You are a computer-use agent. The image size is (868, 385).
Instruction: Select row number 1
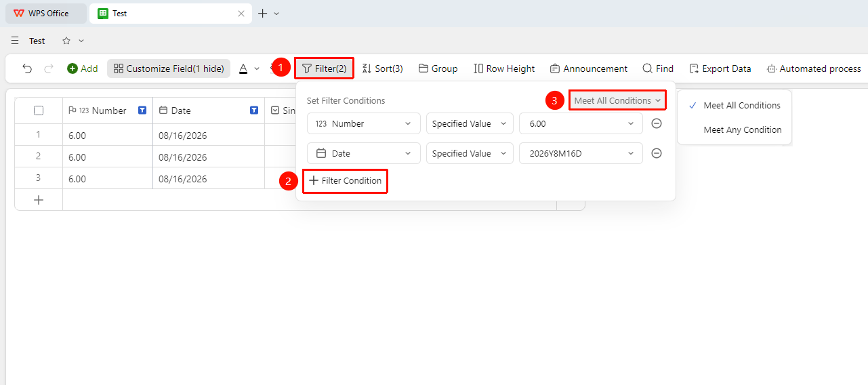point(39,135)
